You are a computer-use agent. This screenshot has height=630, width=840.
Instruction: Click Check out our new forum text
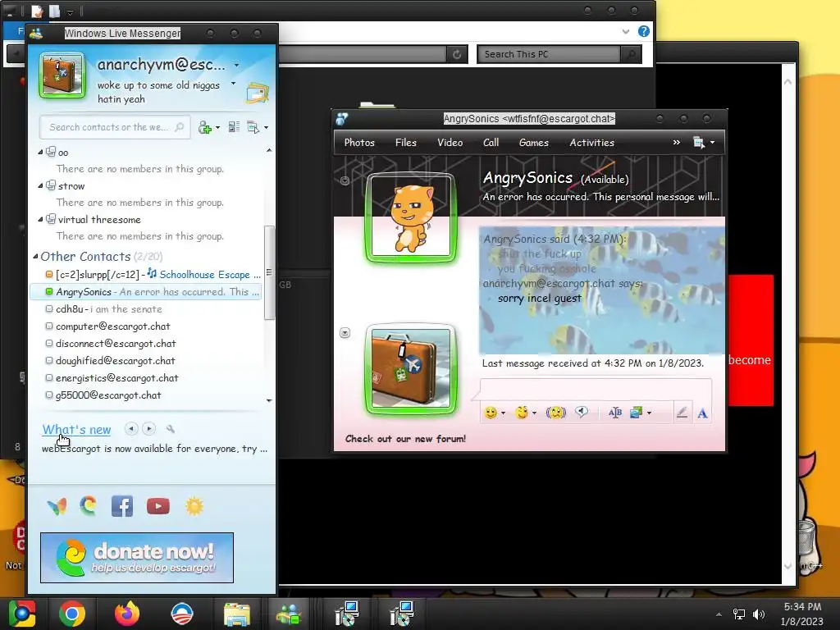coord(405,439)
